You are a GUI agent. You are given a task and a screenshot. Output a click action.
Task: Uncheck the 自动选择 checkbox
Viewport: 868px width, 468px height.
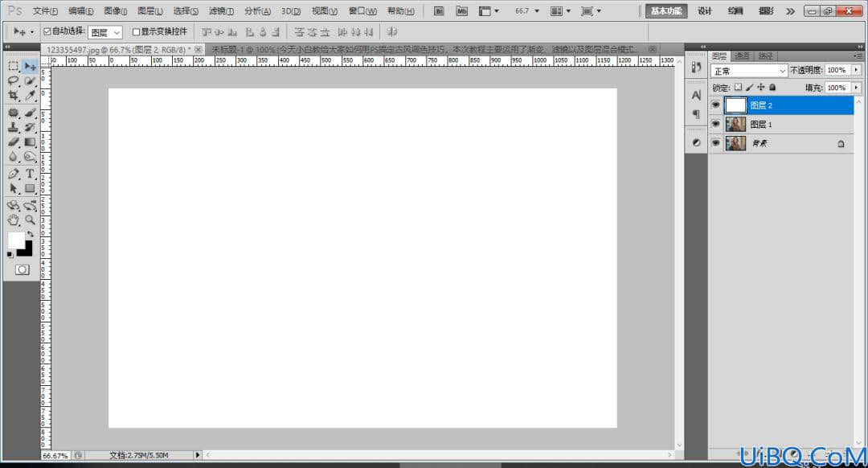click(x=47, y=31)
